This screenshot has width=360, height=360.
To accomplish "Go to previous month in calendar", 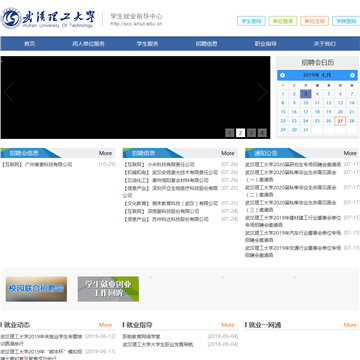I will click(283, 75).
